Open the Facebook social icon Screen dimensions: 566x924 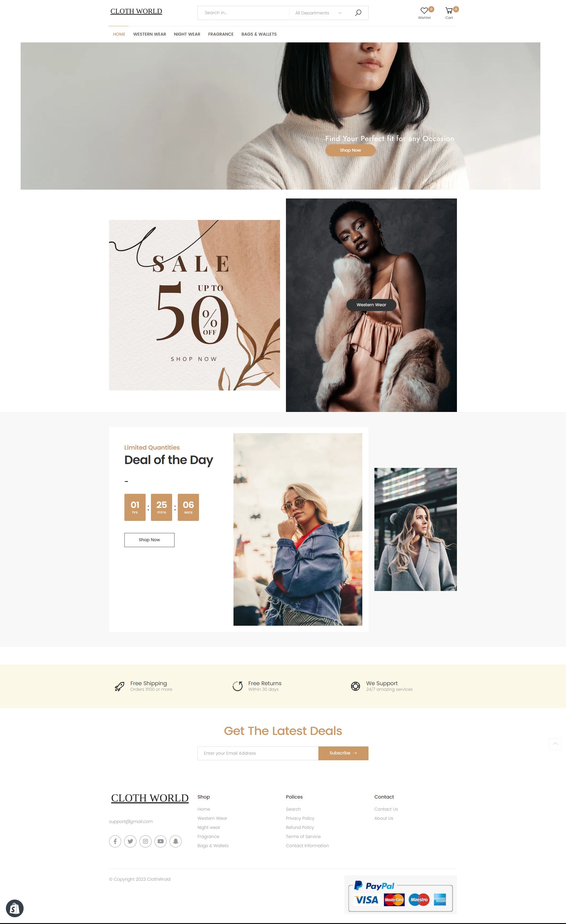(x=115, y=841)
